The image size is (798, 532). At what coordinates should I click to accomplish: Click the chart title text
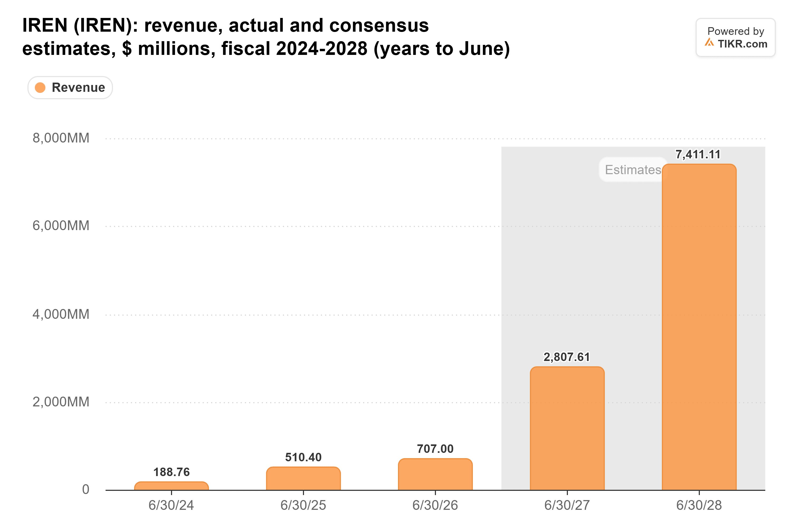[x=266, y=37]
